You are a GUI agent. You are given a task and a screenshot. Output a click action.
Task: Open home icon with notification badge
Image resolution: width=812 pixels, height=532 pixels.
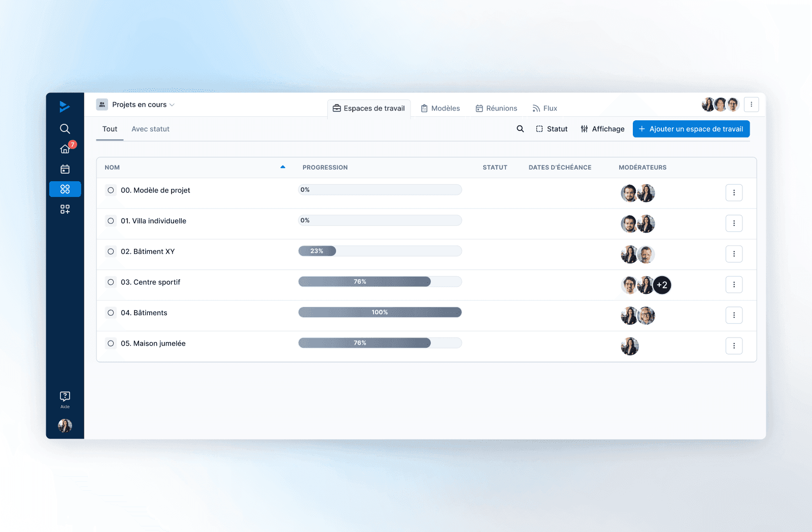(x=65, y=149)
